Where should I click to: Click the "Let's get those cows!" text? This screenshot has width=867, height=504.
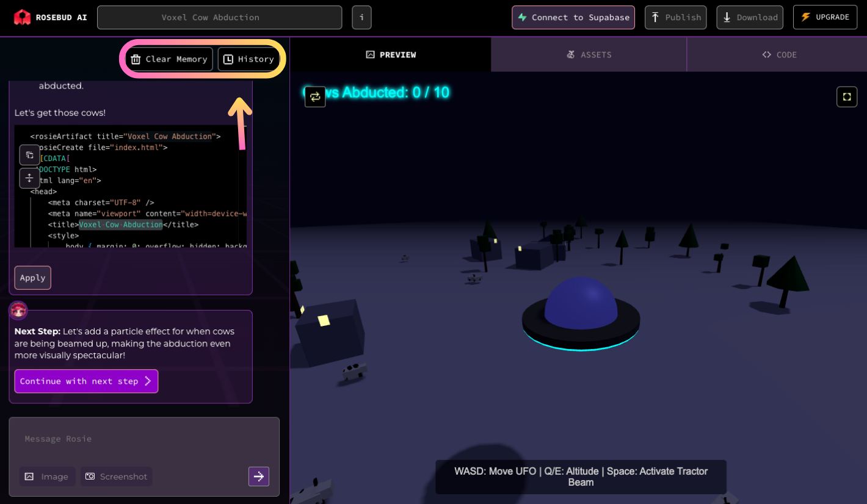tap(60, 113)
